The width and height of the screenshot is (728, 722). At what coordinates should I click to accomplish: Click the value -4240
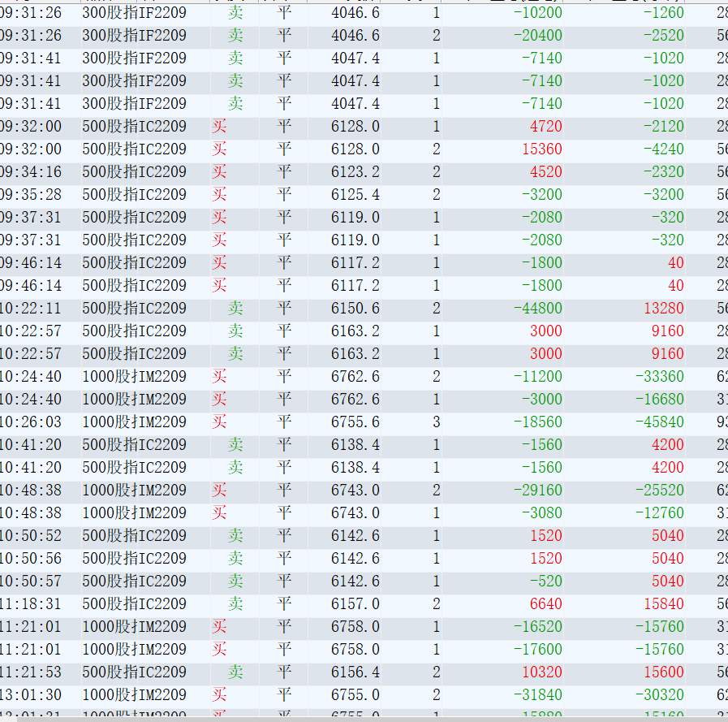pyautogui.click(x=663, y=149)
